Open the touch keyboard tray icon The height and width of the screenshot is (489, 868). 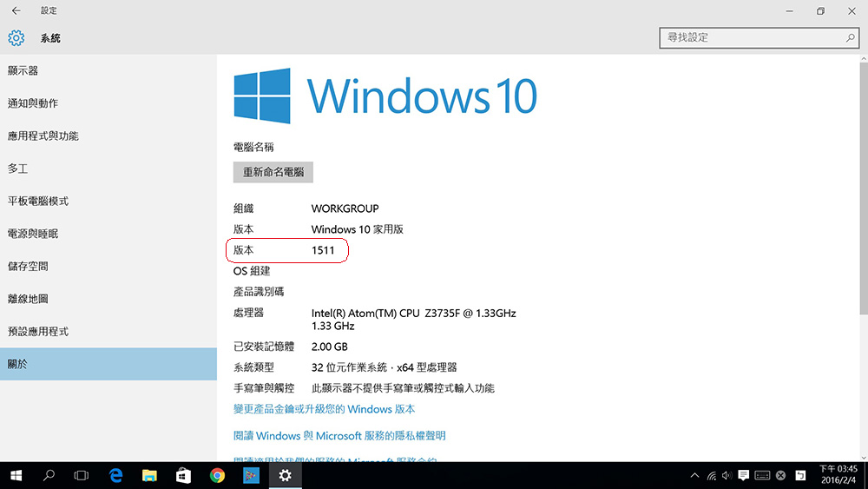pyautogui.click(x=762, y=475)
